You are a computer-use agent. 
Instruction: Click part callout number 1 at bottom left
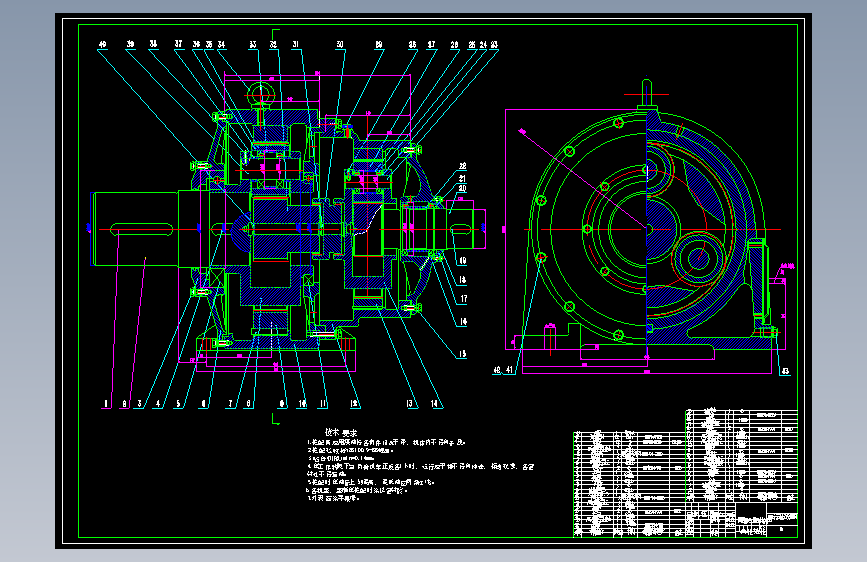(106, 404)
